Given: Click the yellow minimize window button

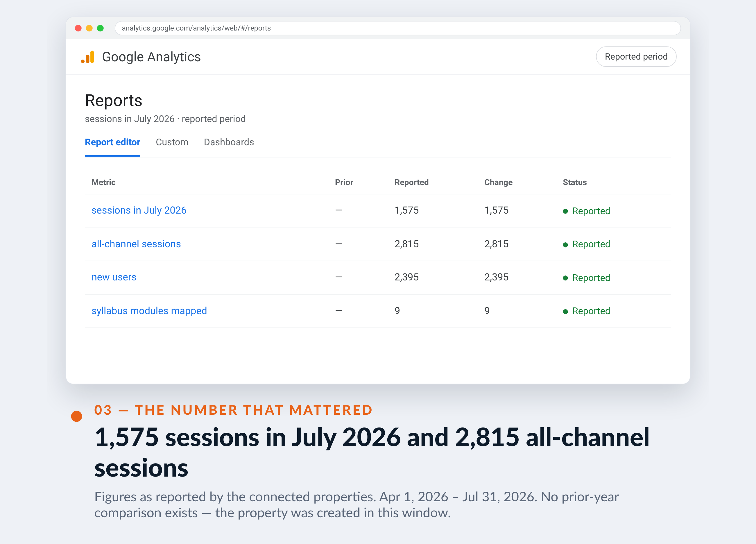Looking at the screenshot, I should [89, 28].
